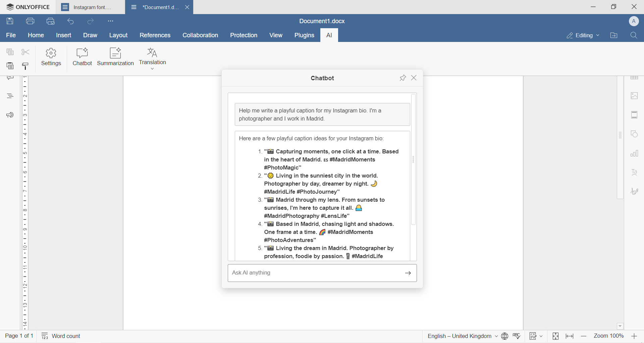Click Word count in status bar

tap(61, 336)
